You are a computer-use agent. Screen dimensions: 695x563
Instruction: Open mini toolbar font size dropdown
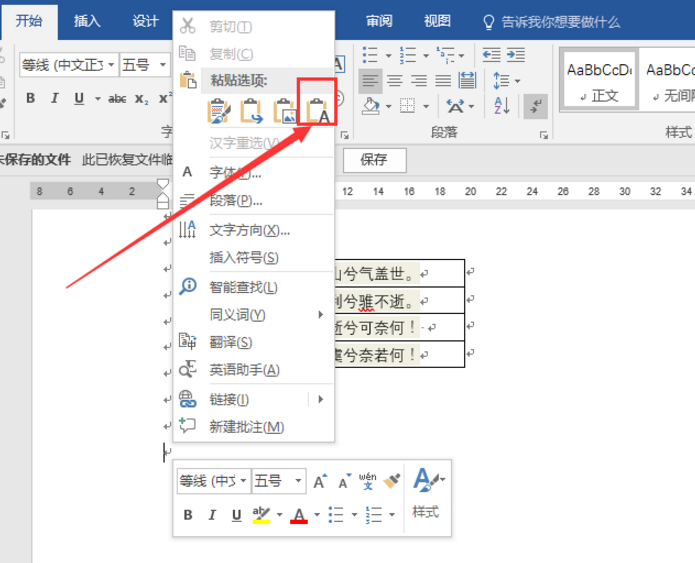[x=298, y=481]
